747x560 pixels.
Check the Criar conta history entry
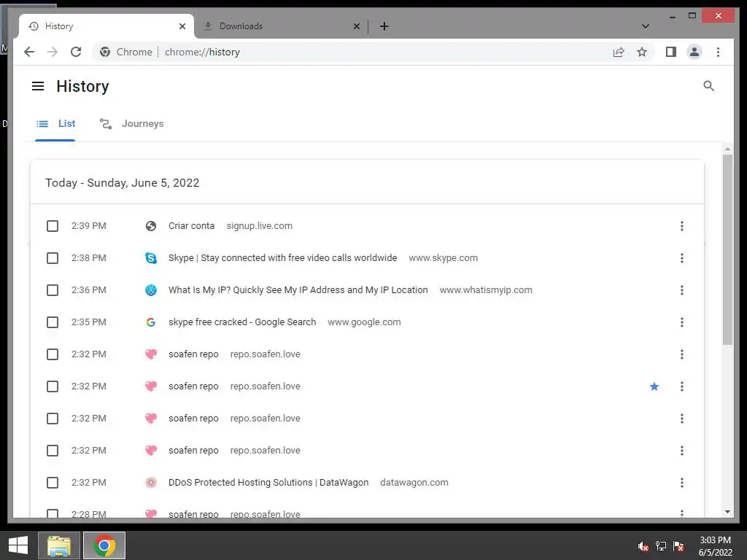[53, 226]
